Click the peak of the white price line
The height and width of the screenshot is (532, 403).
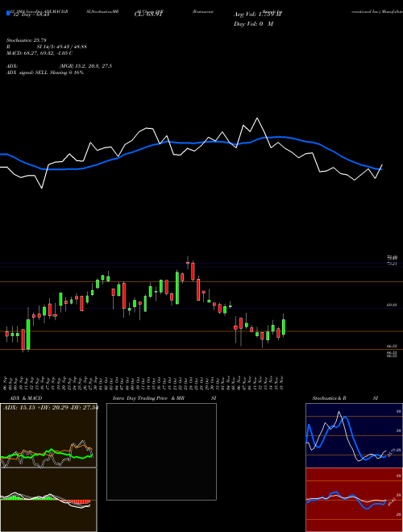257,118
